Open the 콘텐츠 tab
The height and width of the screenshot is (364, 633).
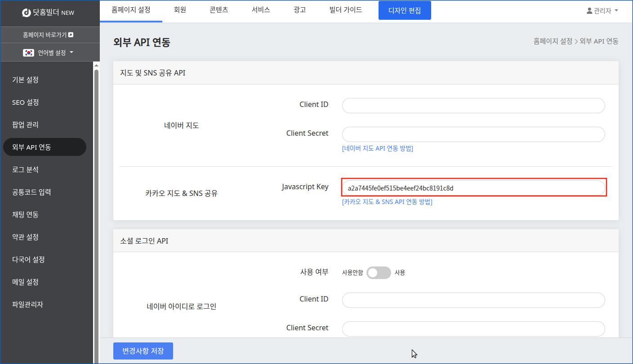point(219,10)
